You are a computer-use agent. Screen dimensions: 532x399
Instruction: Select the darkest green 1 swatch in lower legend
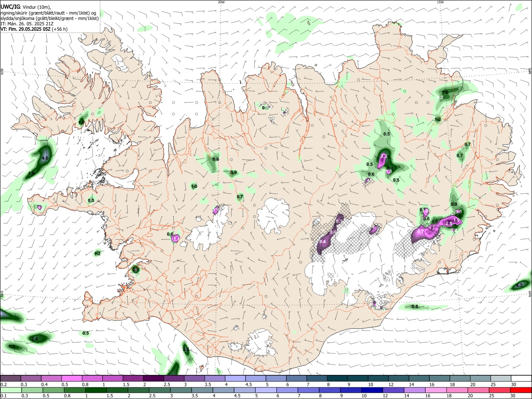pos(96,390)
